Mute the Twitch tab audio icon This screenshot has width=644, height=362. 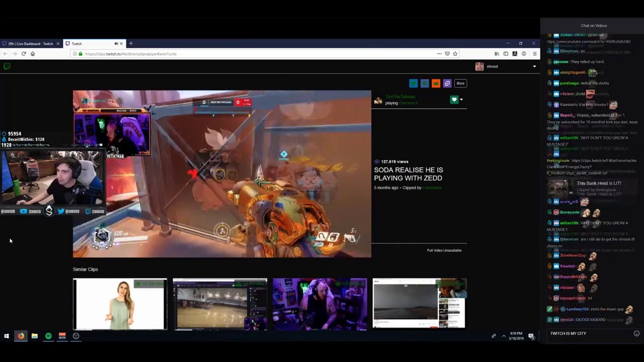[116, 44]
